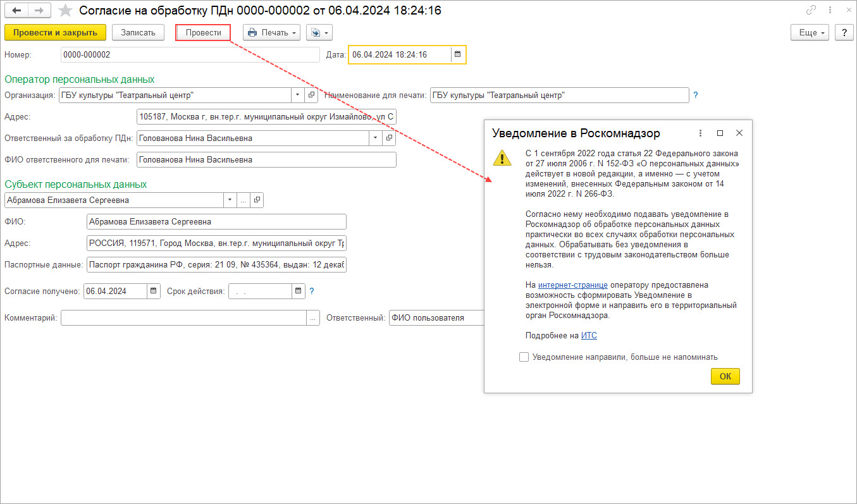857x504 pixels.
Task: Click Оператор персональных данных heading
Action: pyautogui.click(x=80, y=79)
